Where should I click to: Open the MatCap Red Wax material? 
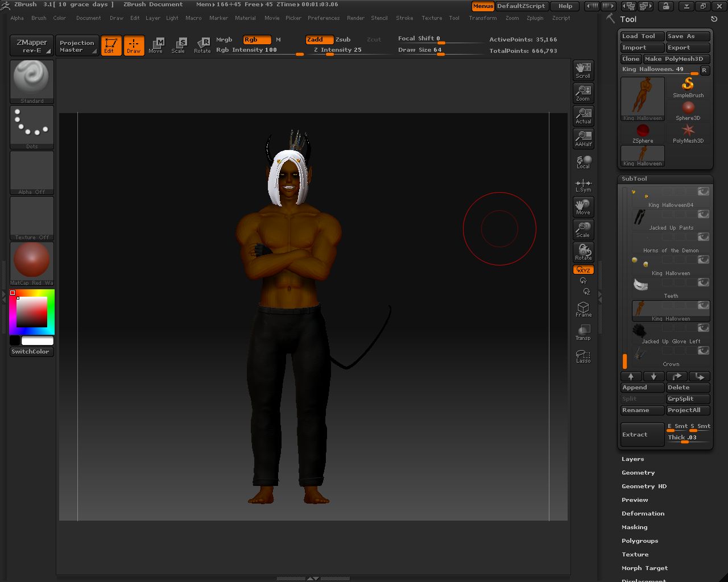click(x=31, y=261)
